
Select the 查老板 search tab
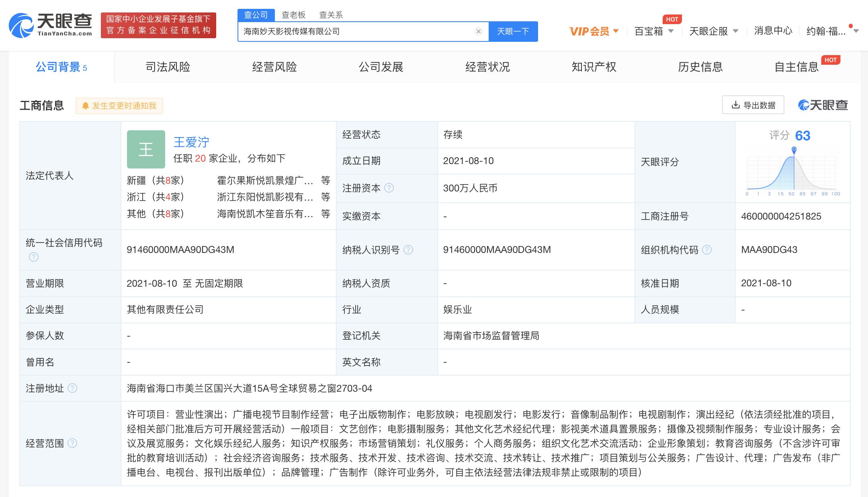(x=293, y=15)
